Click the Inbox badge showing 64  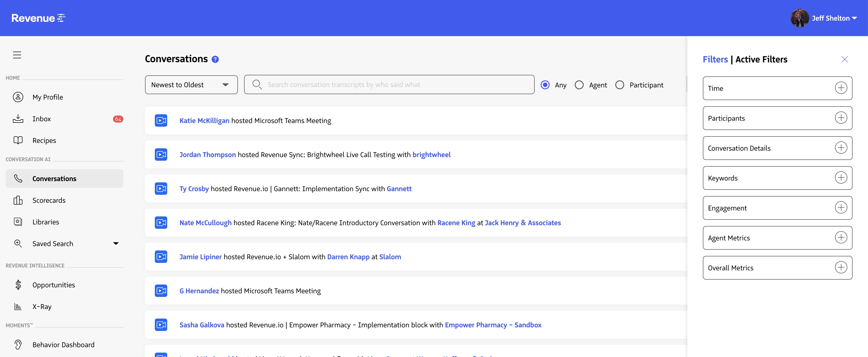(118, 119)
